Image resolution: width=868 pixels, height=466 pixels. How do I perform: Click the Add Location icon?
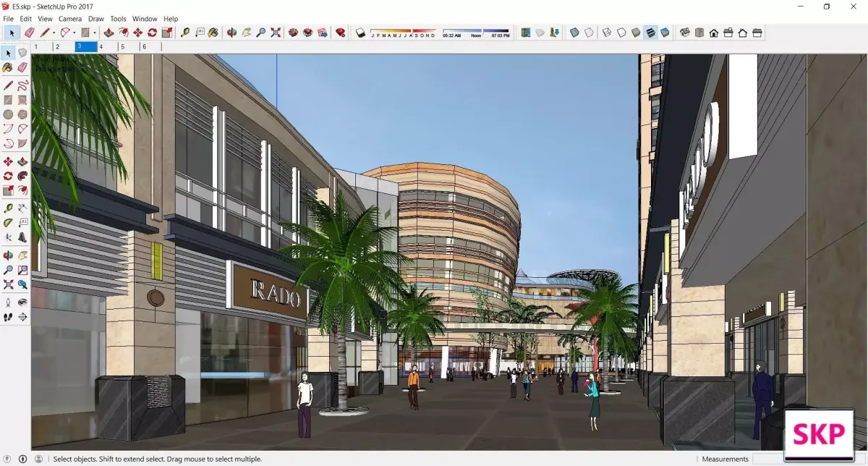pos(524,33)
